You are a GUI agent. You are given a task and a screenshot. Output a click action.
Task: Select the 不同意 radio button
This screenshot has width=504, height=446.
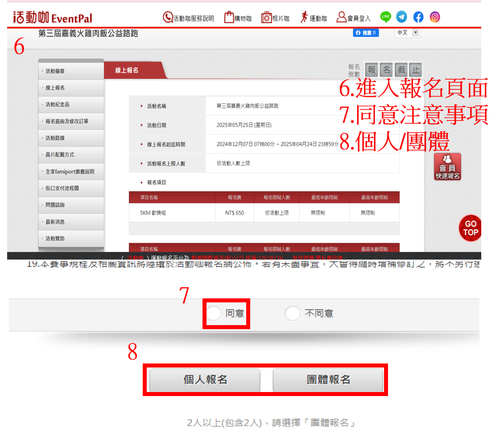pos(293,314)
